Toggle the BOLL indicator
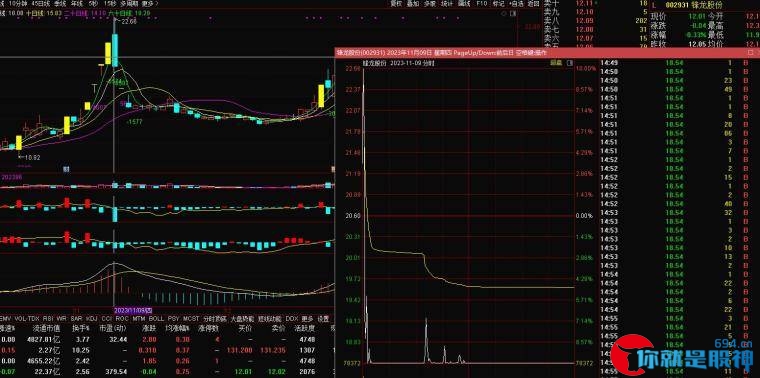Image resolution: width=760 pixels, height=378 pixels. click(x=156, y=319)
